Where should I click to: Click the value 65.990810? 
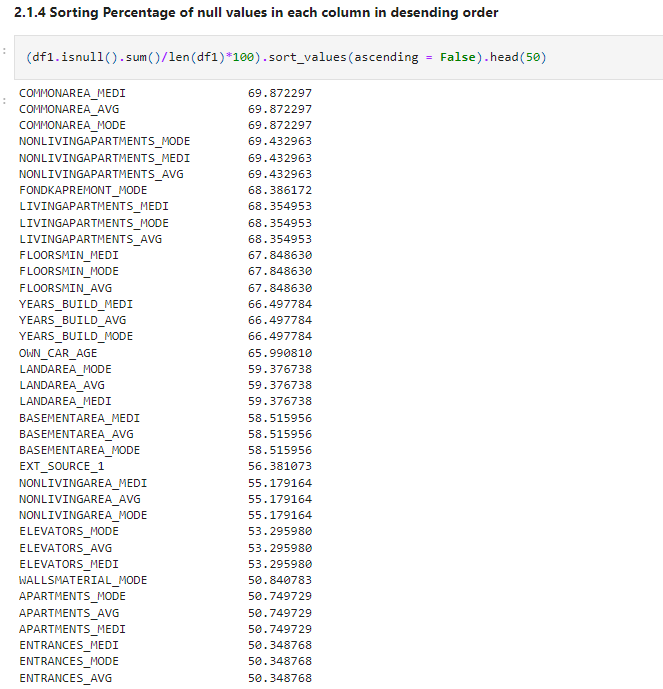[x=280, y=353]
